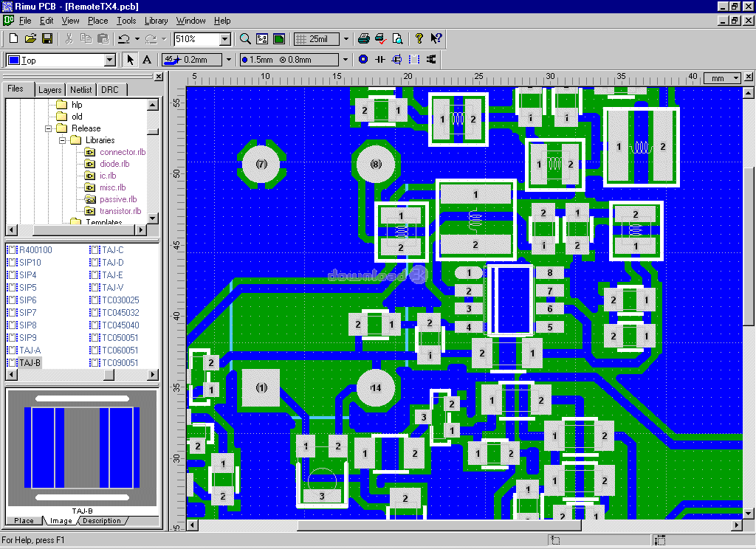Copy selection with the copy icon
756x549 pixels.
(x=86, y=38)
